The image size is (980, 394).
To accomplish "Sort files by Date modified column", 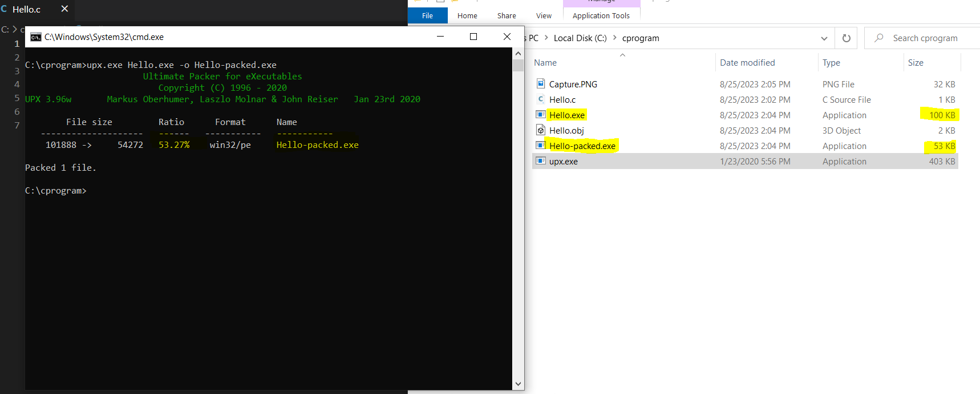I will pos(747,63).
